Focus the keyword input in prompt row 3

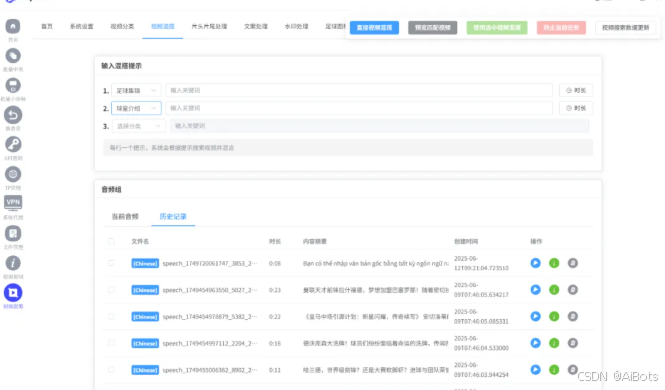pos(379,126)
